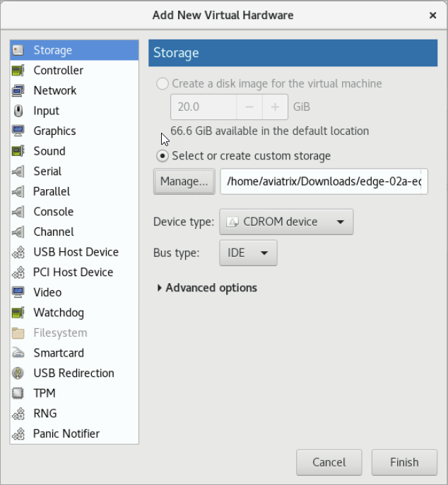Click the CDROM icon in Device type
Screen dimensions: 448x485
tap(232, 222)
